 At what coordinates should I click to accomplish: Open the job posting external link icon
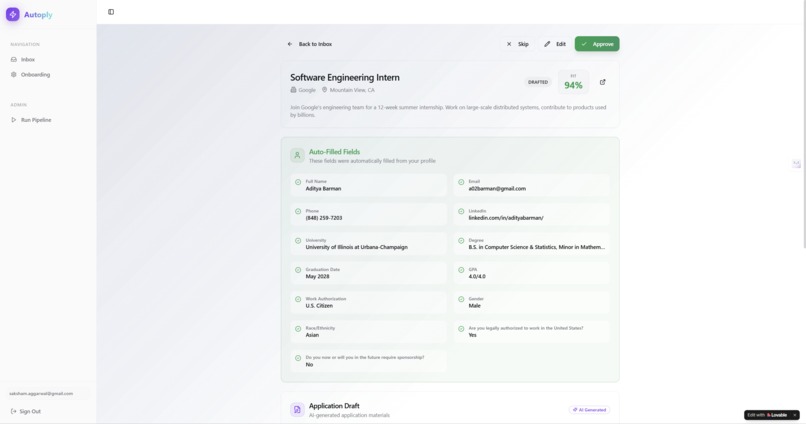(602, 82)
